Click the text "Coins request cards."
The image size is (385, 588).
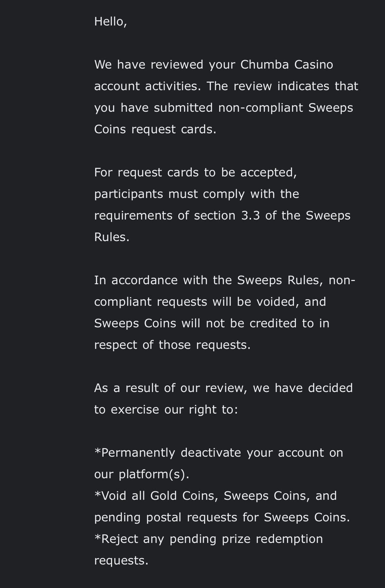(x=155, y=129)
